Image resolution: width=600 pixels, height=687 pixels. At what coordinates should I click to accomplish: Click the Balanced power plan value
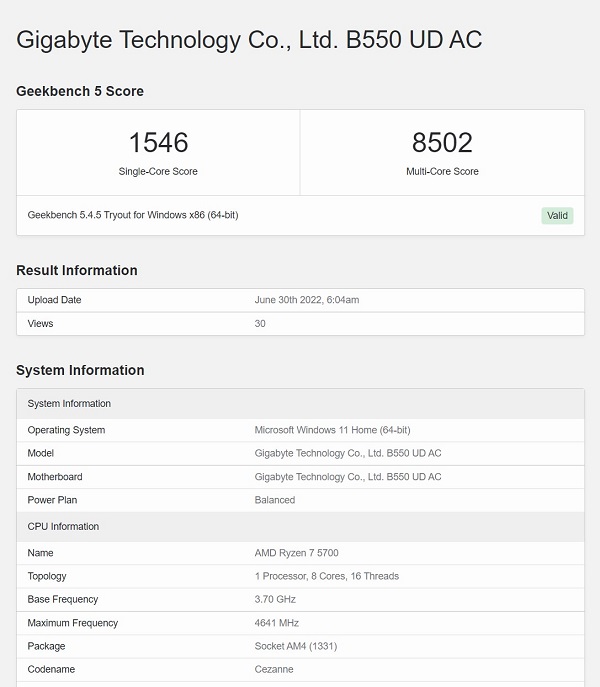click(274, 500)
